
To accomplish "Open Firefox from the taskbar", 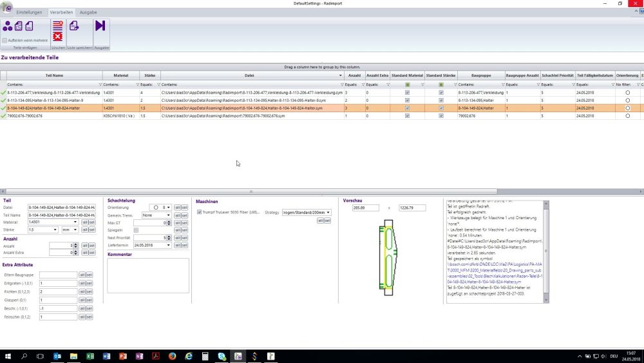I will pos(173,356).
